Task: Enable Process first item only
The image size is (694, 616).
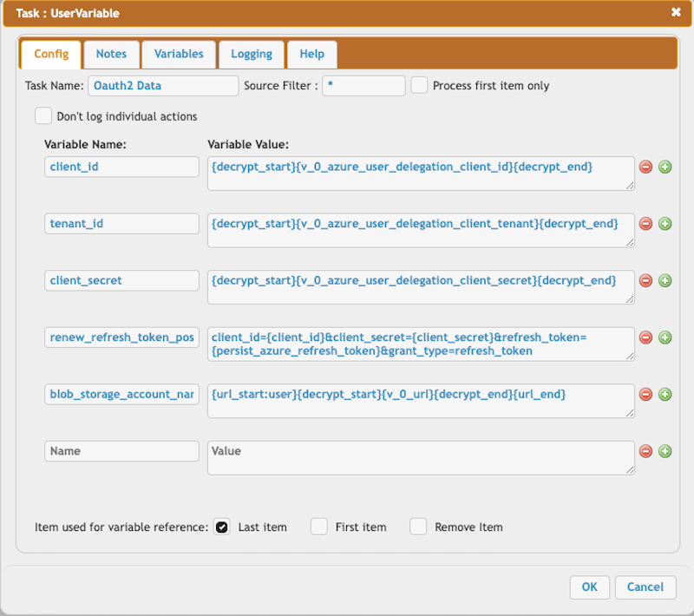Action: point(419,85)
